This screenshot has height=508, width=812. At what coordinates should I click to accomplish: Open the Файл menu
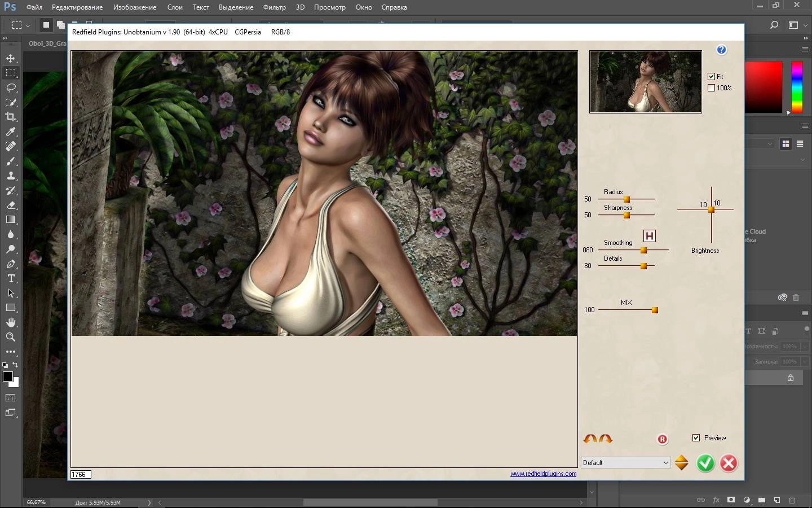[34, 7]
